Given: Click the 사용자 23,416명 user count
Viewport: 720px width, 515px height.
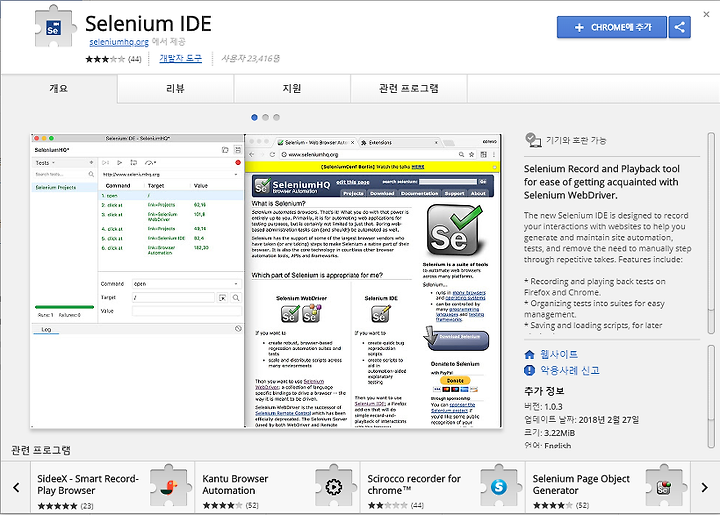Looking at the screenshot, I should (250, 59).
